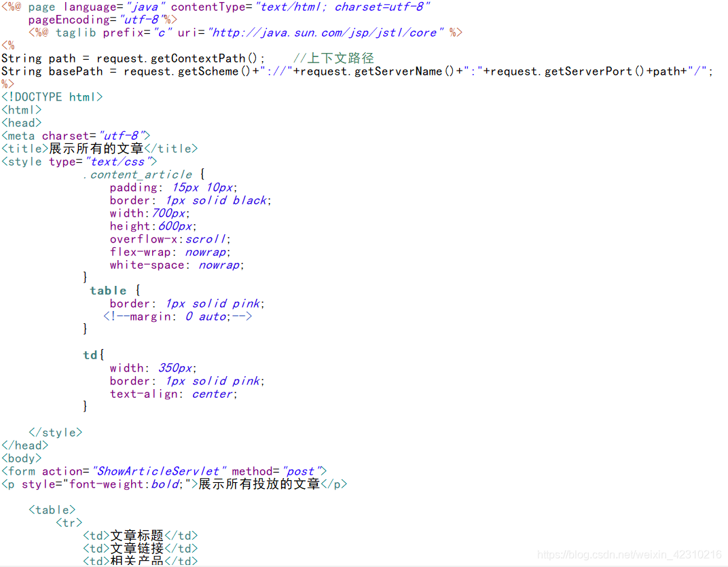Click the <td>相关产品</td> line
728x567 pixels.
(140, 561)
